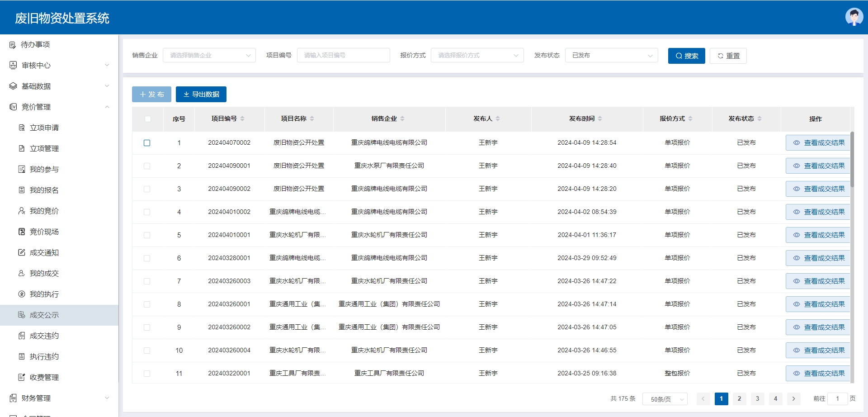Open the 我的报名 menu item
Viewport: 868px width, 417px height.
tap(44, 190)
